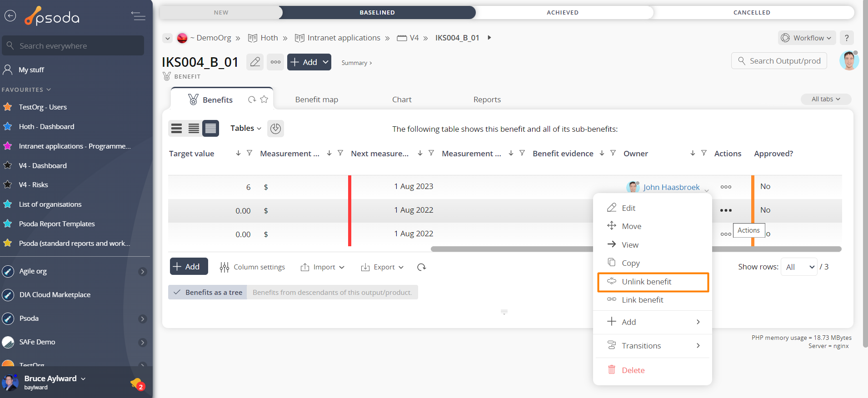Viewport: 868px width, 398px height.
Task: Open My stuff in the sidebar
Action: 31,70
